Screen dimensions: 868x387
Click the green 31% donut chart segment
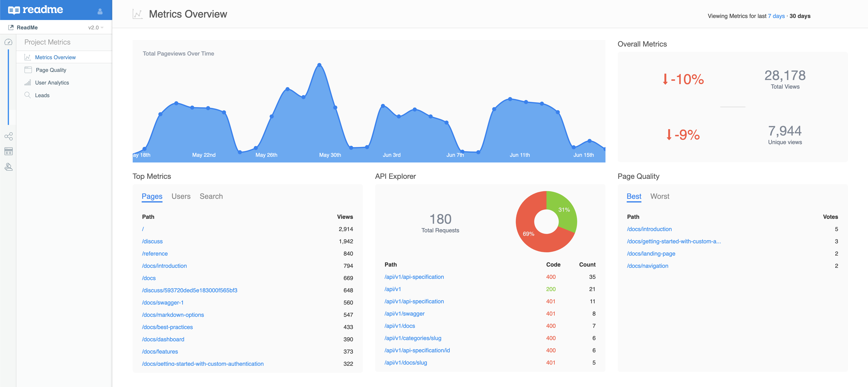(564, 210)
